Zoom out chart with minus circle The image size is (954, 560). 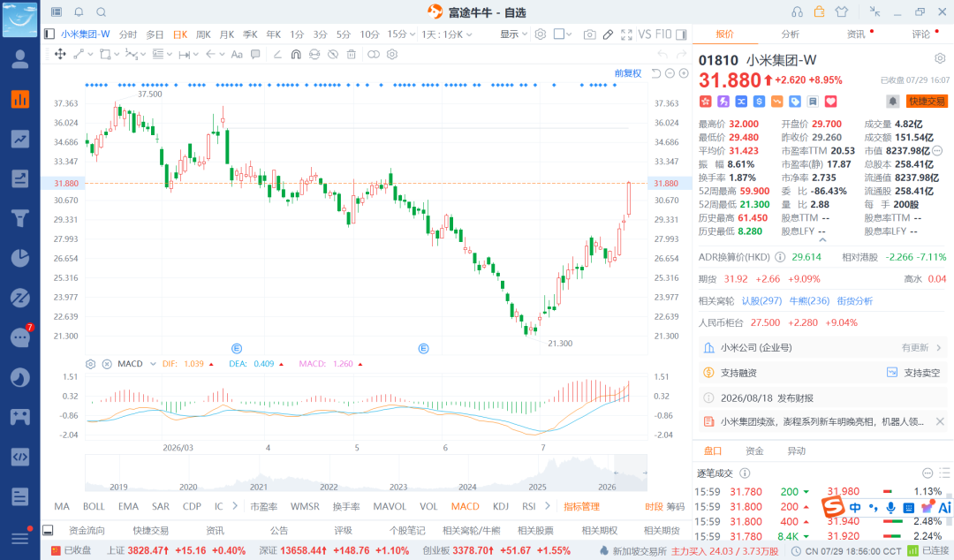(x=670, y=73)
